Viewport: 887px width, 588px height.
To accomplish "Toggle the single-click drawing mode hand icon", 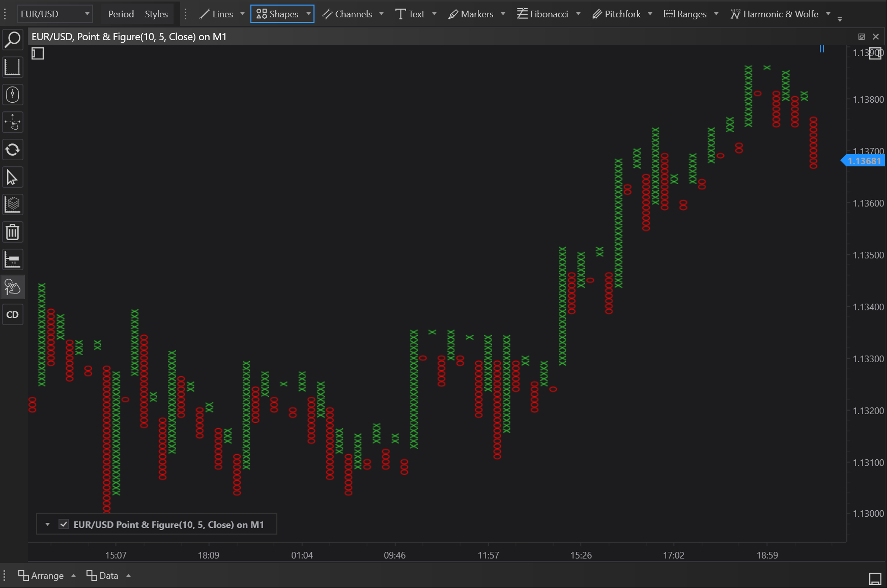I will (x=12, y=287).
